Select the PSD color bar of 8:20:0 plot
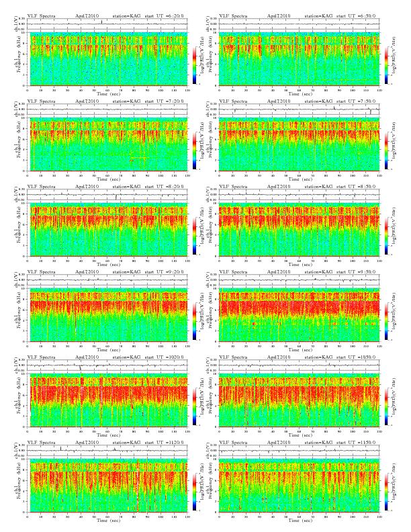Screen dimensions: 411x532 [194, 236]
